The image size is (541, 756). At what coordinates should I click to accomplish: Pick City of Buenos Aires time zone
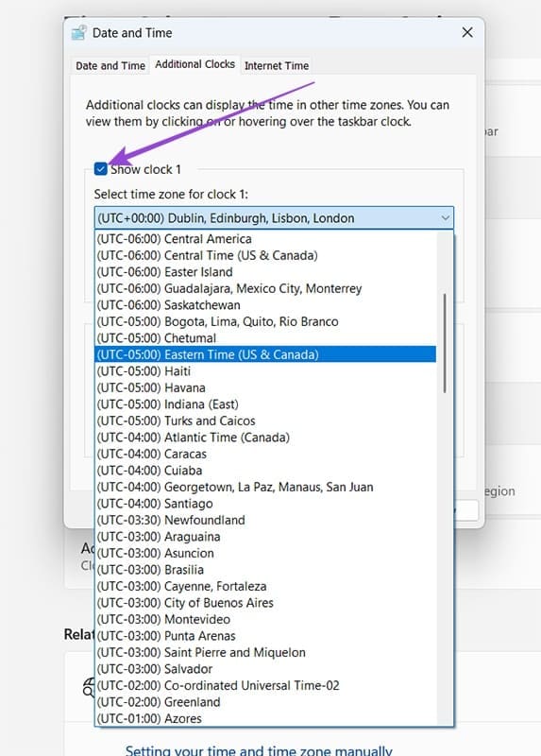click(x=265, y=603)
